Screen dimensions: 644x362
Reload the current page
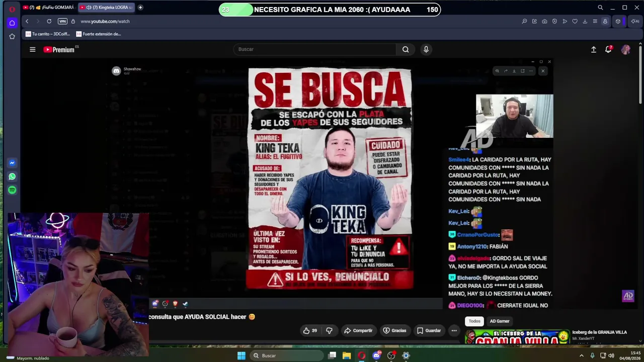click(x=49, y=21)
